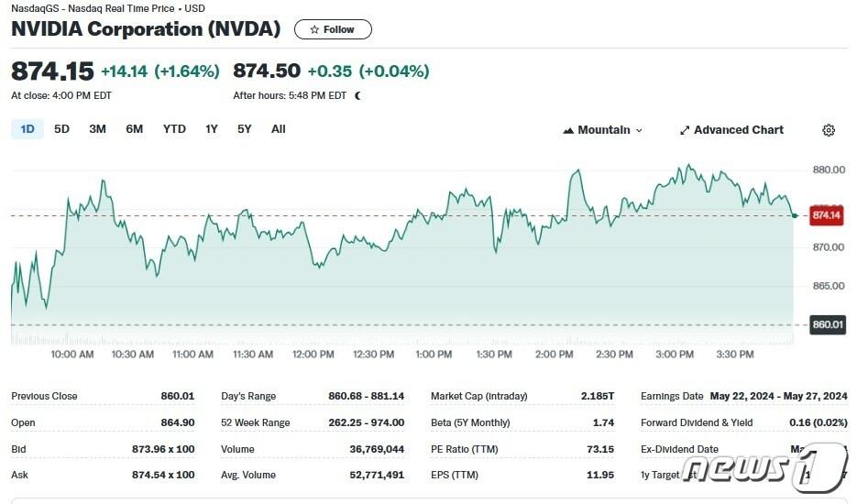This screenshot has height=504, width=857.
Task: Select the 1Y time range
Action: [x=212, y=129]
